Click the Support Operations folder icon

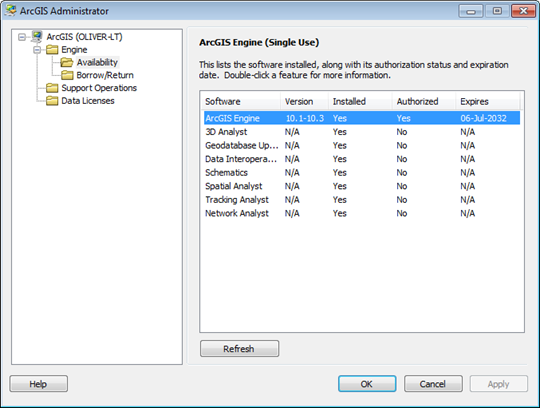pyautogui.click(x=52, y=88)
